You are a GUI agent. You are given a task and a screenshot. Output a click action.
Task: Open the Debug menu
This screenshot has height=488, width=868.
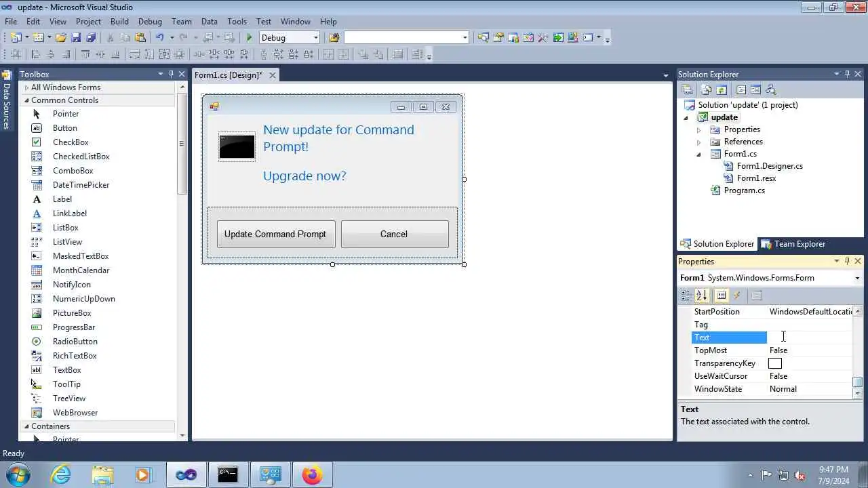tap(150, 22)
